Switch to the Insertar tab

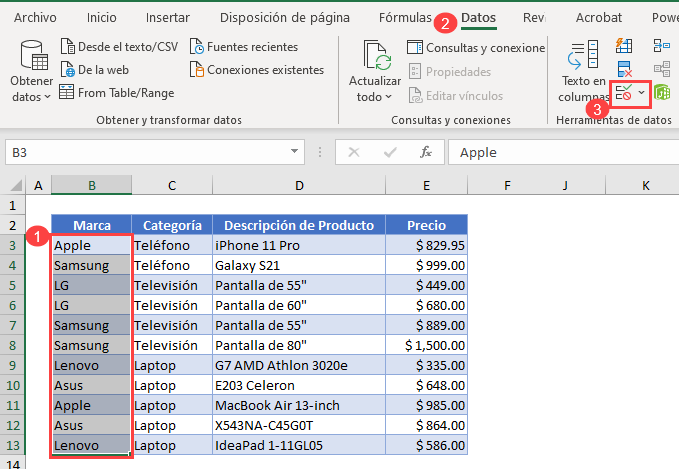point(168,18)
